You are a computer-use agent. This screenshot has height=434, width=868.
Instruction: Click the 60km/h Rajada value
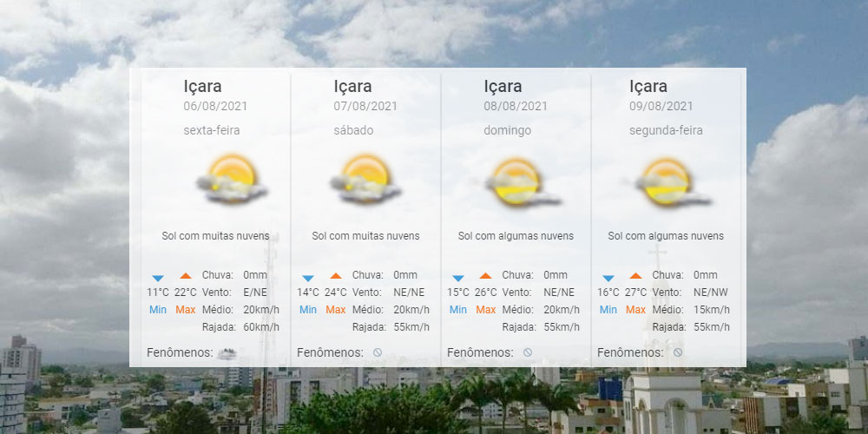point(261,327)
